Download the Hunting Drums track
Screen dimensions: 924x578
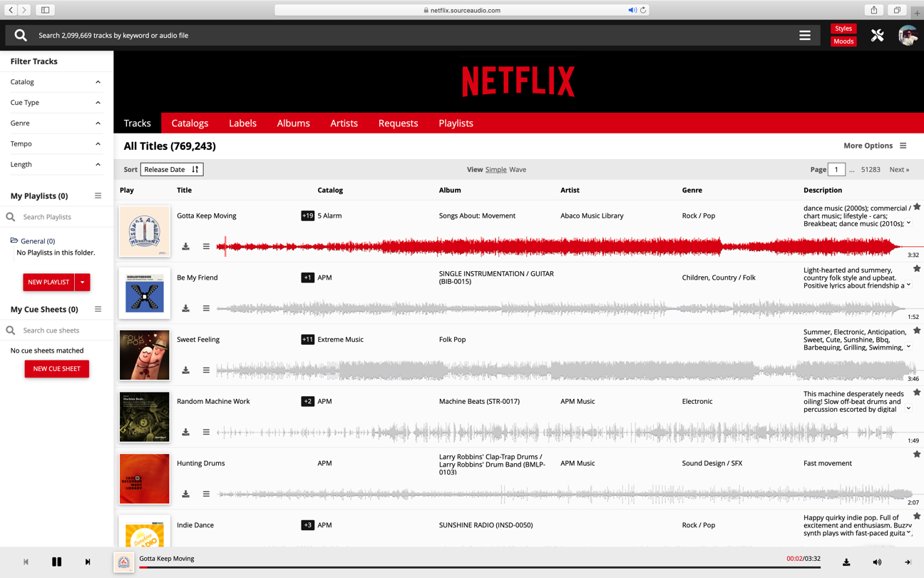click(185, 494)
